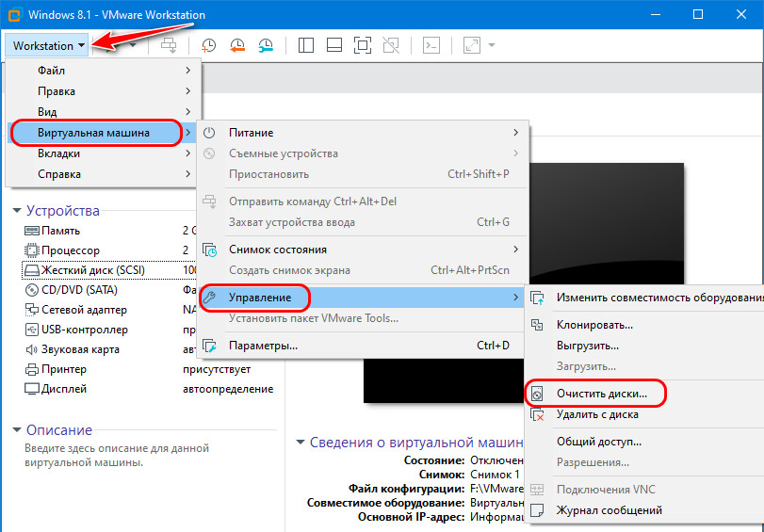Select the Дисплей device row
The image size is (764, 532).
point(149,389)
